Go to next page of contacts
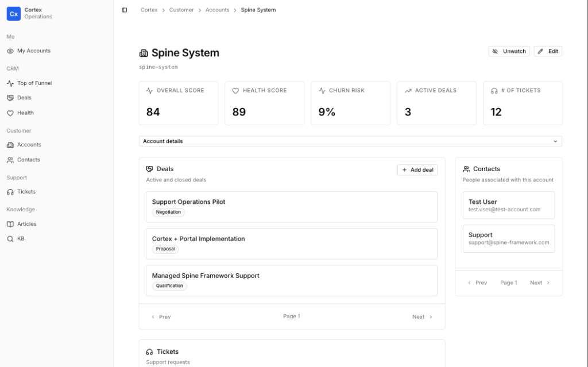Image resolution: width=588 pixels, height=367 pixels. (540, 283)
